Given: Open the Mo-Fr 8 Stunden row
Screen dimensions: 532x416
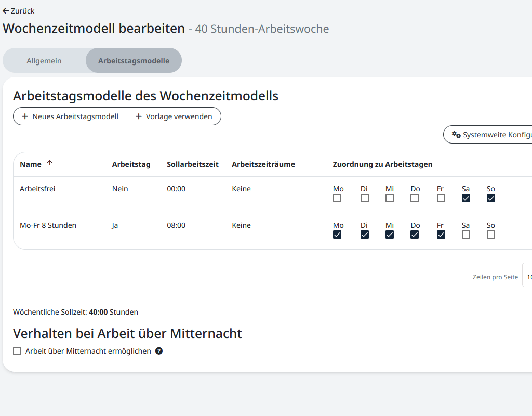Looking at the screenshot, I should tap(48, 226).
